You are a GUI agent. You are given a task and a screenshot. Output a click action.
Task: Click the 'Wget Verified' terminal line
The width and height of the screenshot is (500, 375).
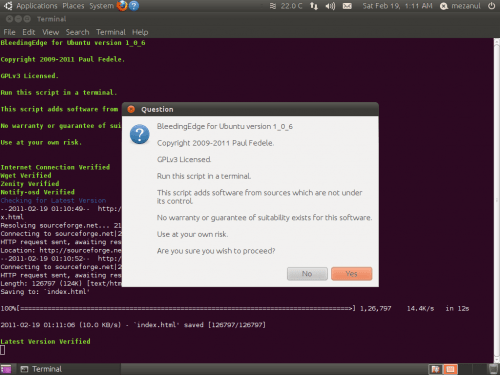[26, 175]
